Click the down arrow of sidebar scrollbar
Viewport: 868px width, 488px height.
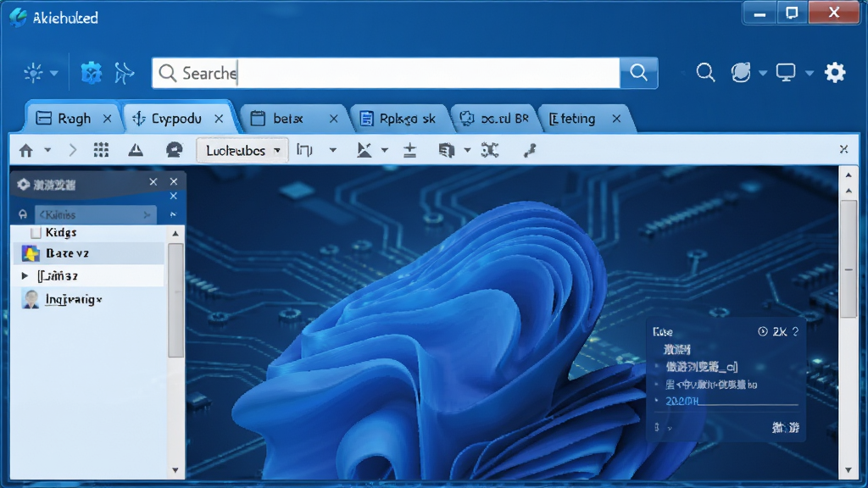click(x=175, y=470)
